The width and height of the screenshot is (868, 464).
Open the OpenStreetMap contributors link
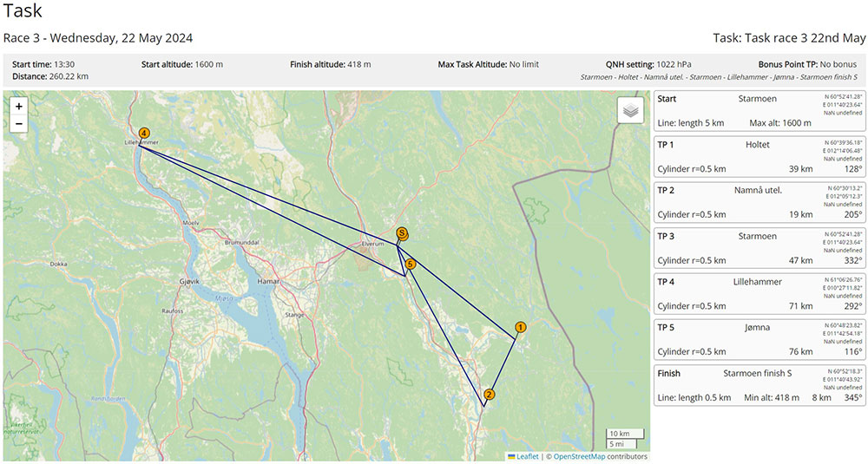(600, 456)
